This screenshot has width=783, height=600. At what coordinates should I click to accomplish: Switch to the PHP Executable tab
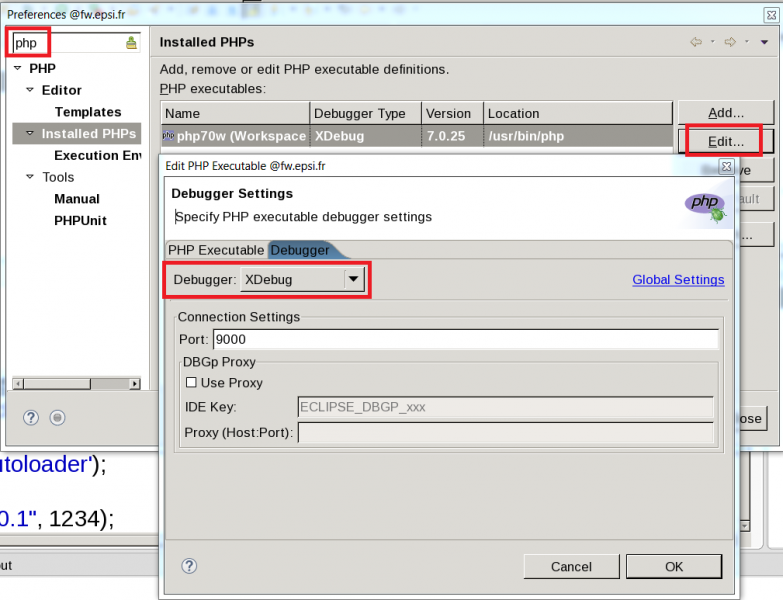coord(216,250)
